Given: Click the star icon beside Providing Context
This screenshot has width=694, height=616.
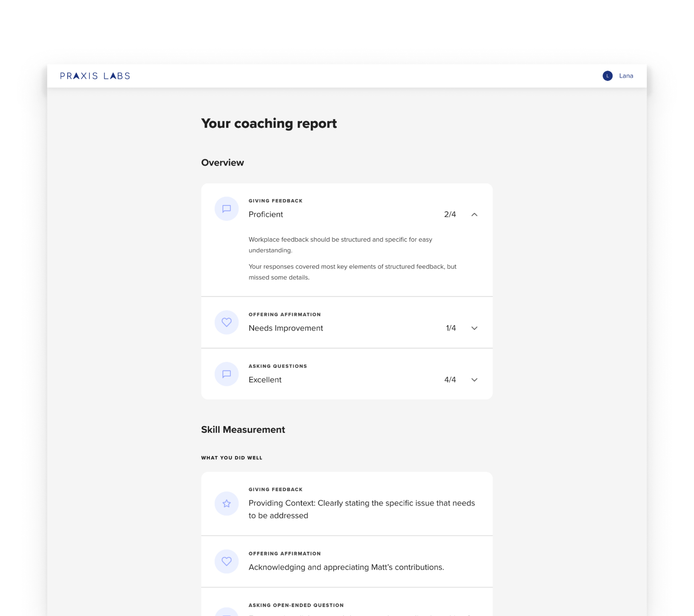Looking at the screenshot, I should [226, 503].
